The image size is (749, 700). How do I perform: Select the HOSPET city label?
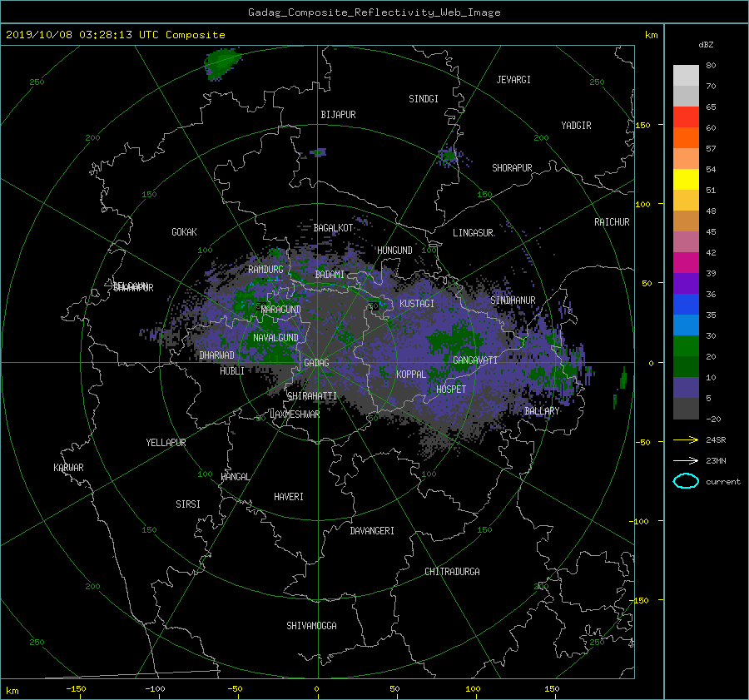pos(451,390)
